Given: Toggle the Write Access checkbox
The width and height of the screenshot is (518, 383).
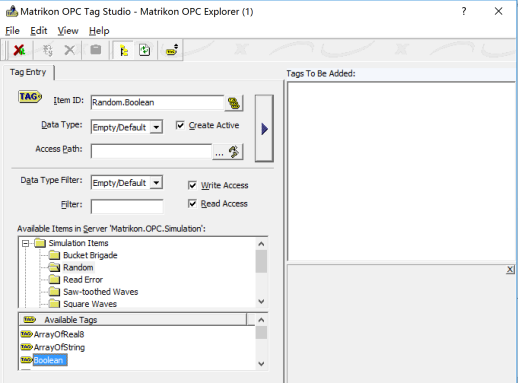Looking at the screenshot, I should pyautogui.click(x=192, y=185).
